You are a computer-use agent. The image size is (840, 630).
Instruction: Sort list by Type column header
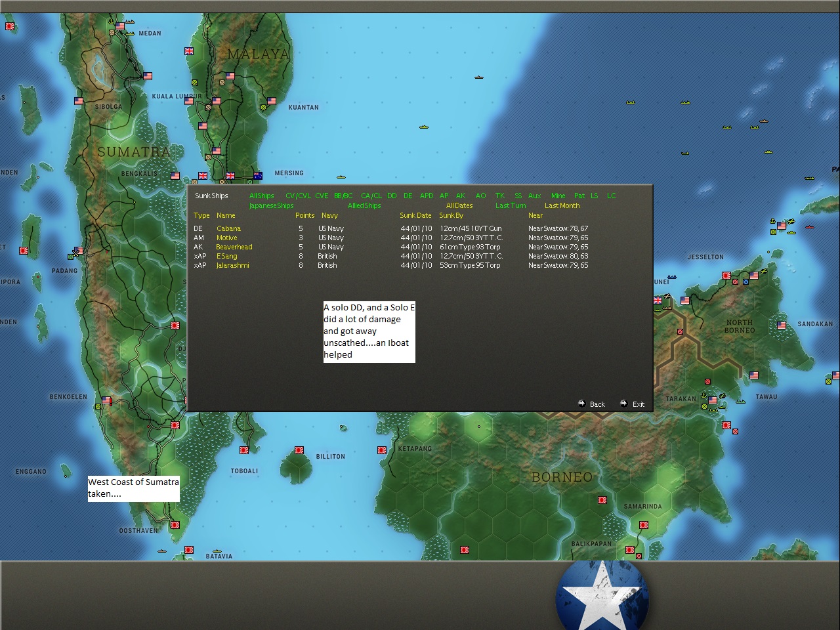[201, 215]
